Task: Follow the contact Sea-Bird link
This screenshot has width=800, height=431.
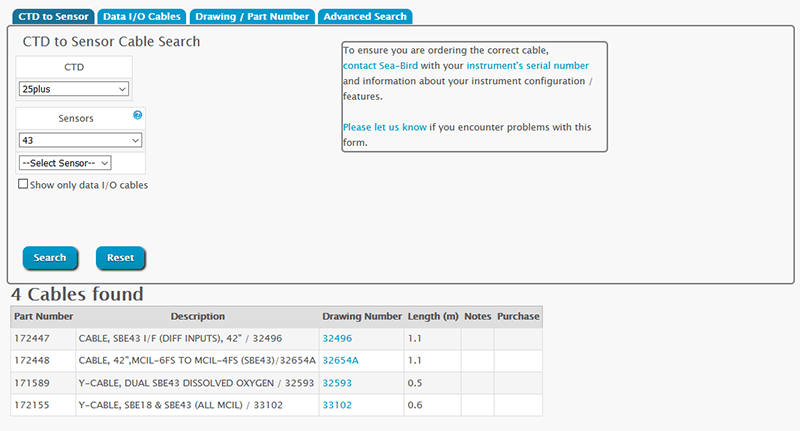Action: (x=380, y=66)
